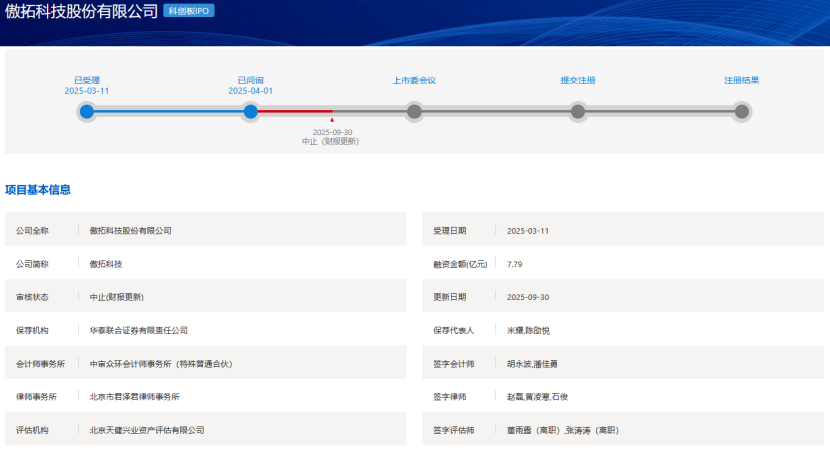The image size is (830, 450).
Task: Click the 上市委会议 stage label
Action: click(x=414, y=80)
